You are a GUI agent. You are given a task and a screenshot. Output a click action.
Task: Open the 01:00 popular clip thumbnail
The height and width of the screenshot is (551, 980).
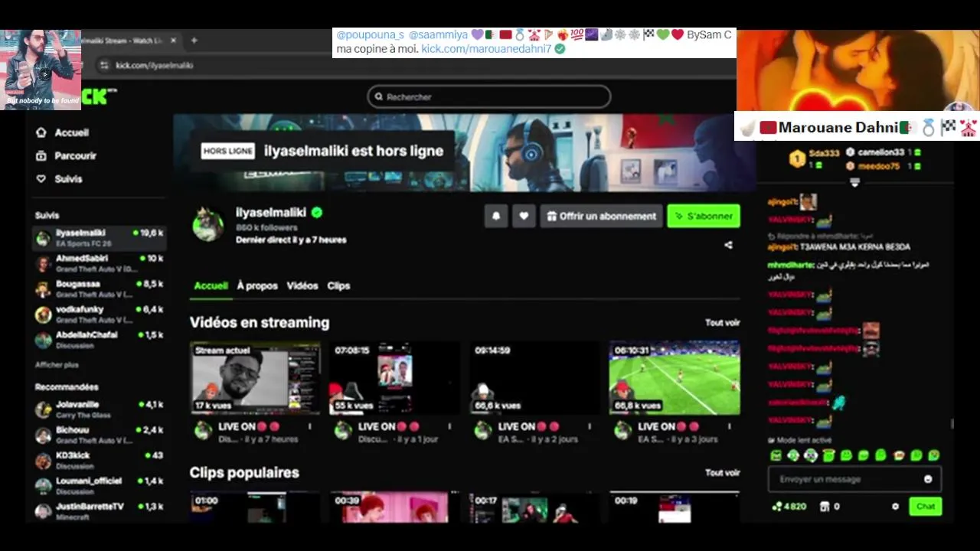coord(256,508)
